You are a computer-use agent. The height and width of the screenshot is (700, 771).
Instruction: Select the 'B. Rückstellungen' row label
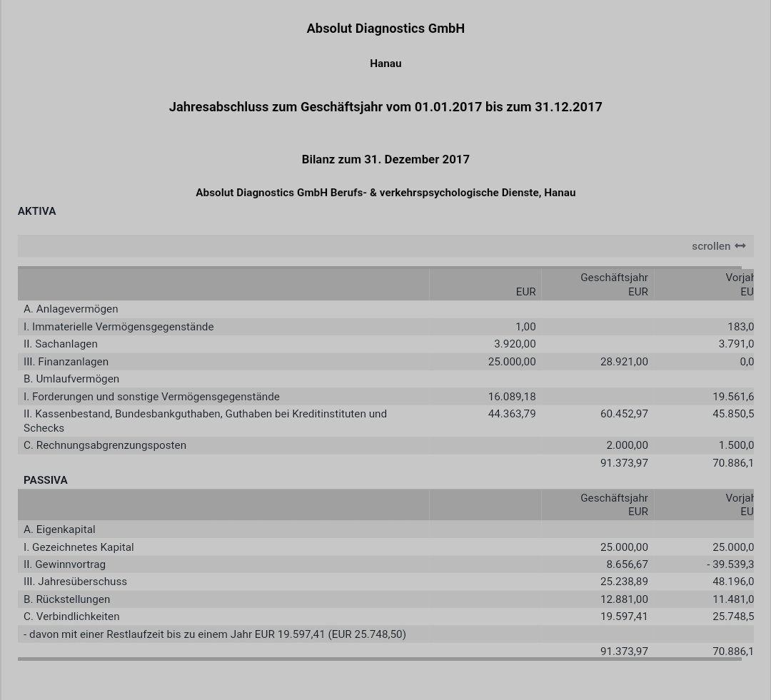coord(67,599)
